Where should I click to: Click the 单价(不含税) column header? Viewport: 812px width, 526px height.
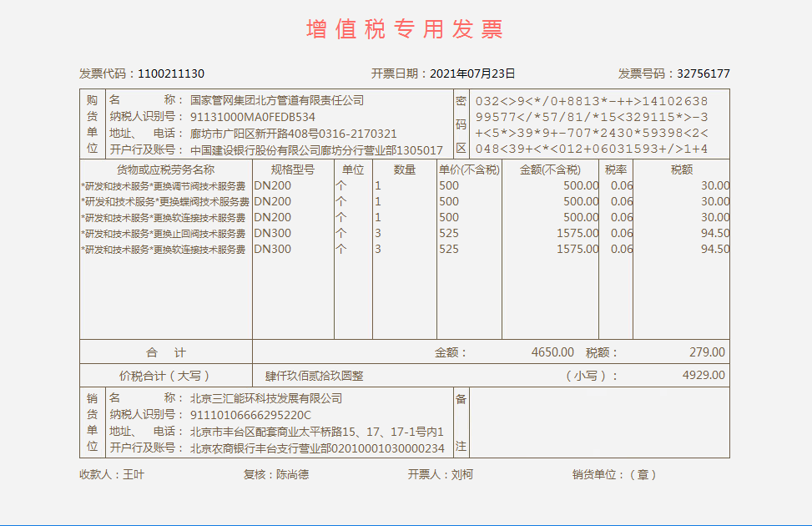click(x=469, y=169)
